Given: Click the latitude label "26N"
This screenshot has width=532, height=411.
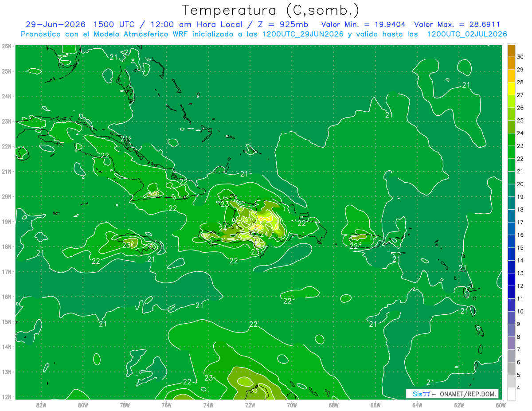Looking at the screenshot, I should coord(7,46).
